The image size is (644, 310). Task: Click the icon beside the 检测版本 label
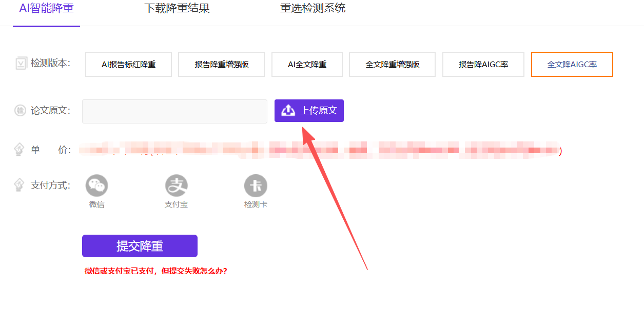(21, 64)
